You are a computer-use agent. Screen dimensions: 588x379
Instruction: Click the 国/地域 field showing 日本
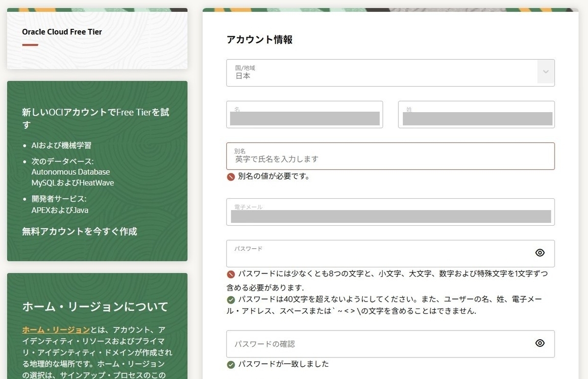[391, 73]
